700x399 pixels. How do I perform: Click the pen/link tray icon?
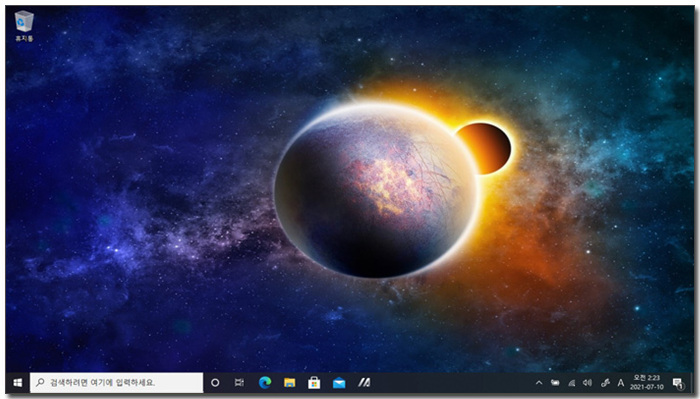click(x=605, y=383)
